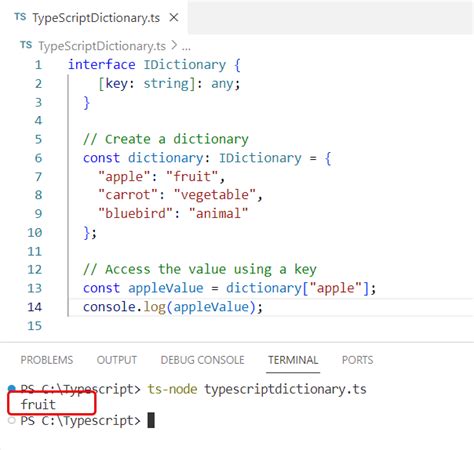Open the DEBUG CONSOLE tab
Screen dimensions: 474x450
(x=202, y=360)
